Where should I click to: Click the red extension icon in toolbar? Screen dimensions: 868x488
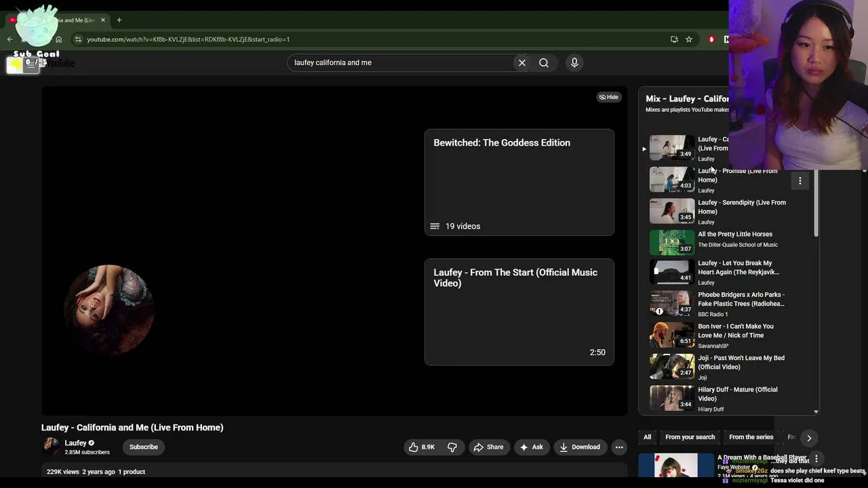(x=711, y=39)
